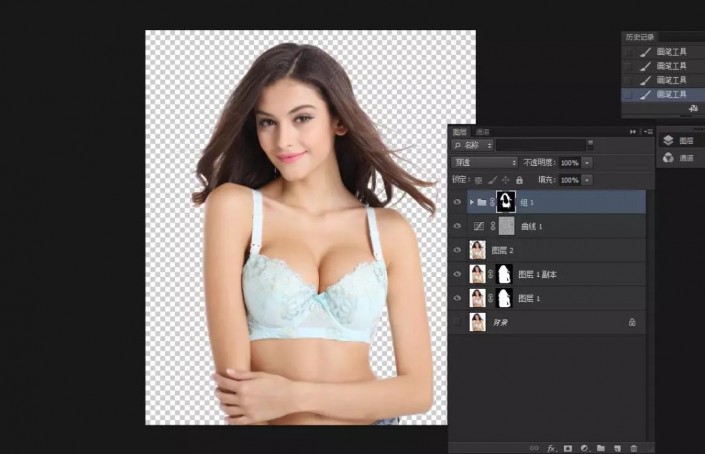Switch to the 通道 tab

[x=482, y=132]
